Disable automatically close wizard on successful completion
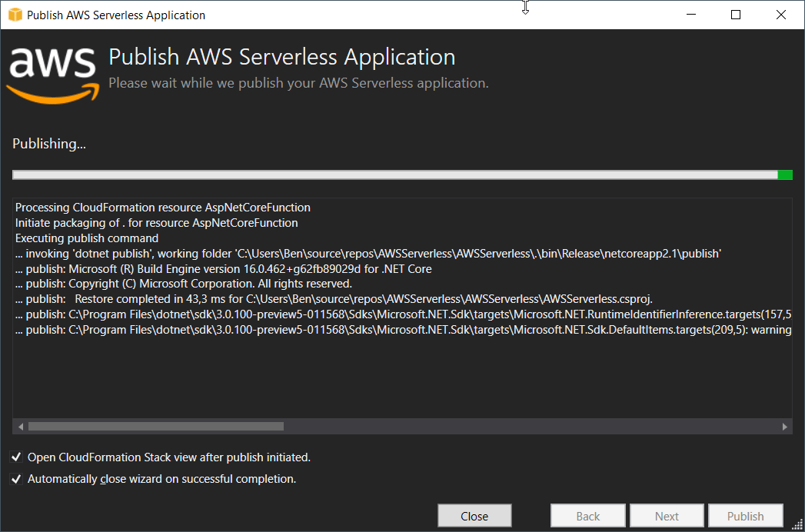 click(16, 478)
